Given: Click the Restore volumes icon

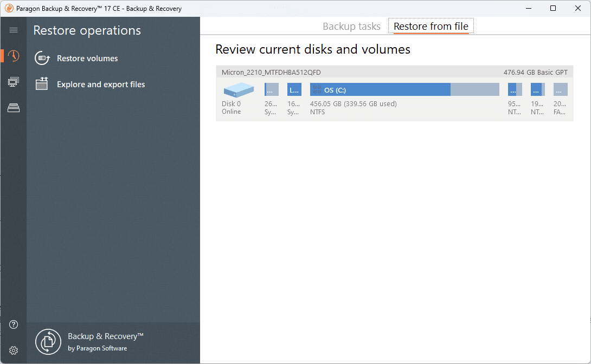Looking at the screenshot, I should [x=42, y=58].
